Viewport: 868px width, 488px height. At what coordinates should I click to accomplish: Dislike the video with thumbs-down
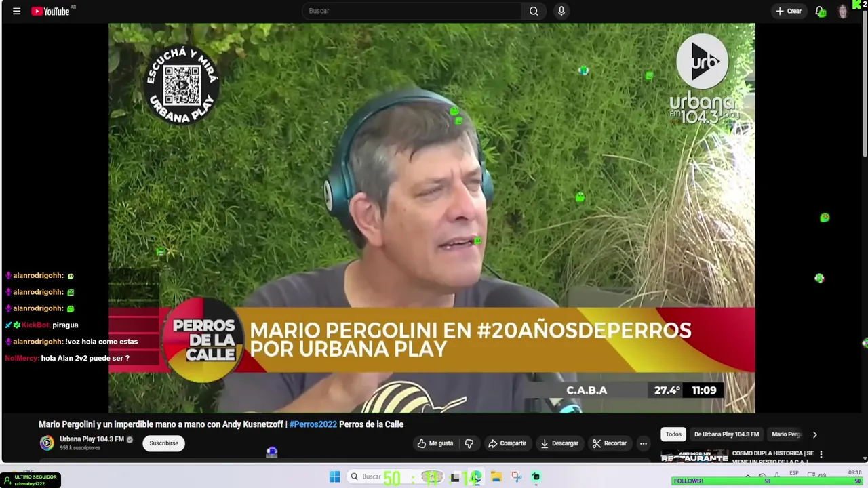(x=469, y=443)
